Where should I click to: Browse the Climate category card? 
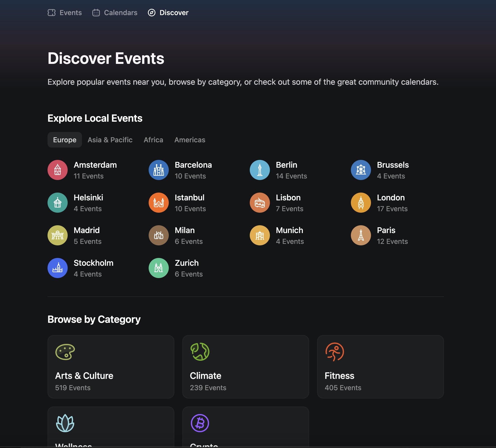point(246,367)
